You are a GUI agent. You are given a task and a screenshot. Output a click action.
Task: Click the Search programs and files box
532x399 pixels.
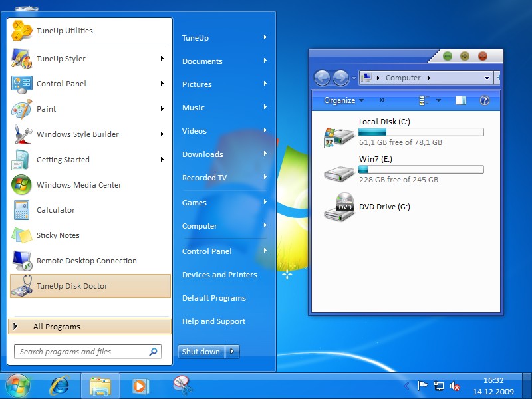[88, 352]
